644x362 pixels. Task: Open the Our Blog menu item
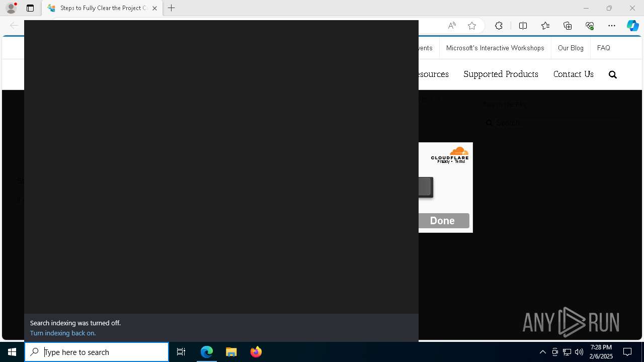click(x=571, y=48)
